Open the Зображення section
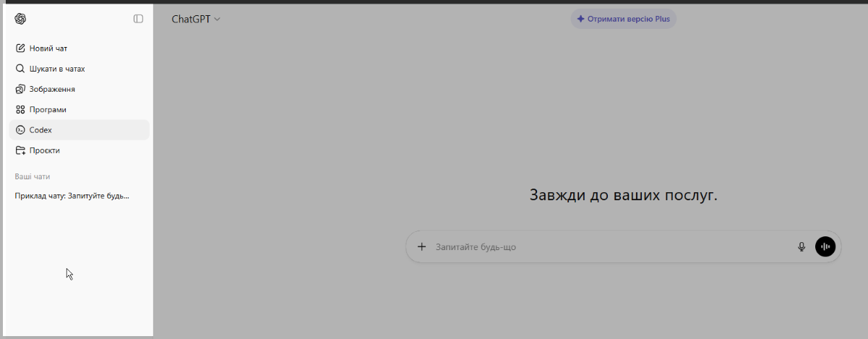 pos(80,89)
